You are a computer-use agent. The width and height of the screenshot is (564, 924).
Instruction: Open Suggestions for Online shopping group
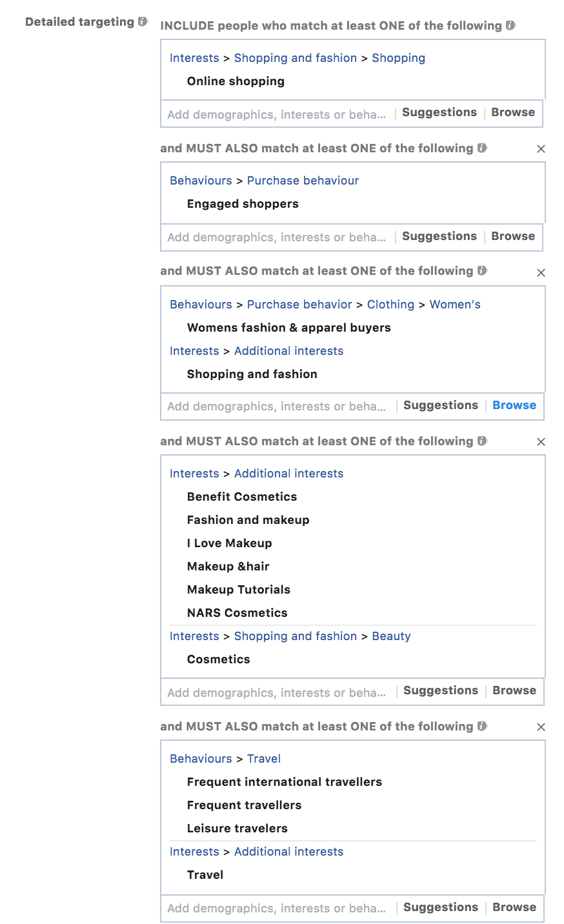[x=439, y=112]
